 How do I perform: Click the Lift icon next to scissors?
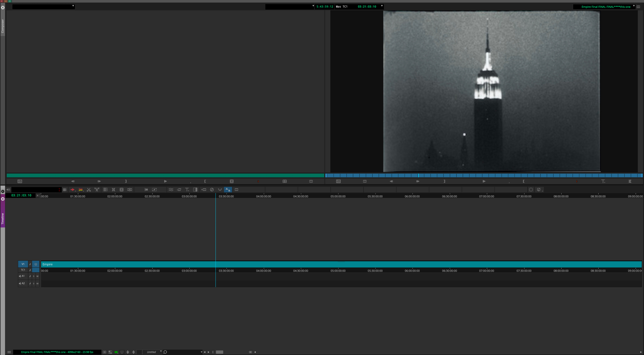pos(97,190)
